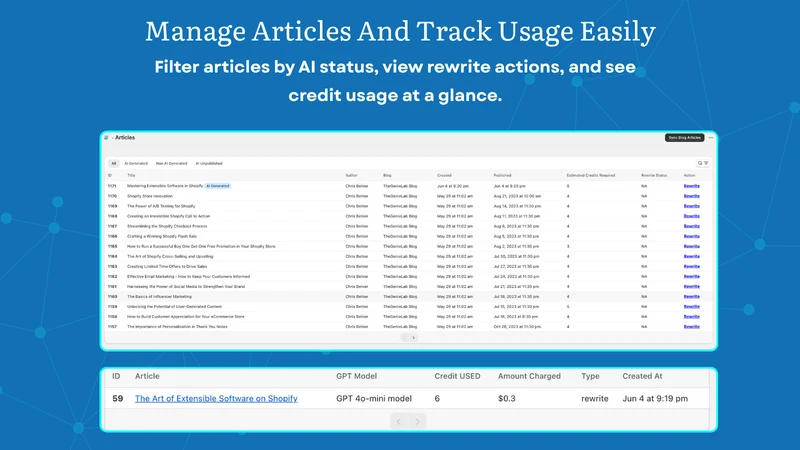Click the Author column header
Viewport: 800px width, 450px height.
coord(352,176)
